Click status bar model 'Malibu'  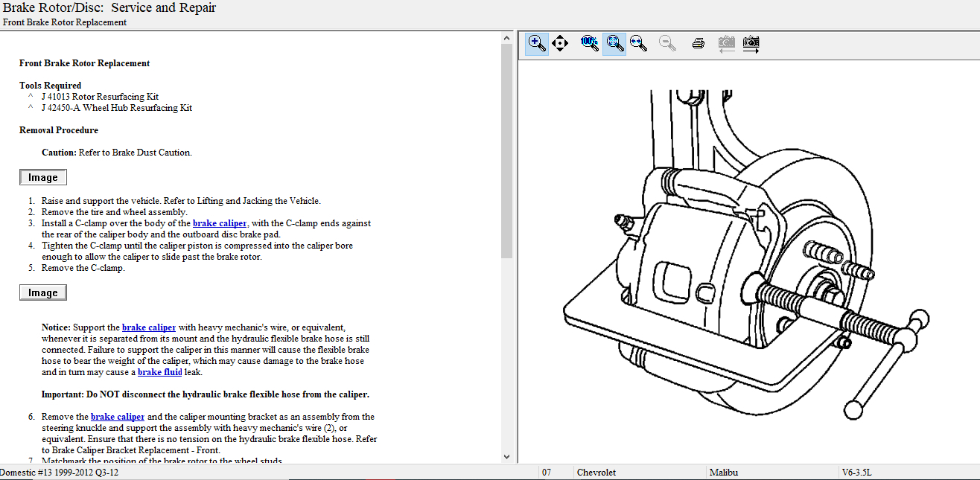click(724, 473)
